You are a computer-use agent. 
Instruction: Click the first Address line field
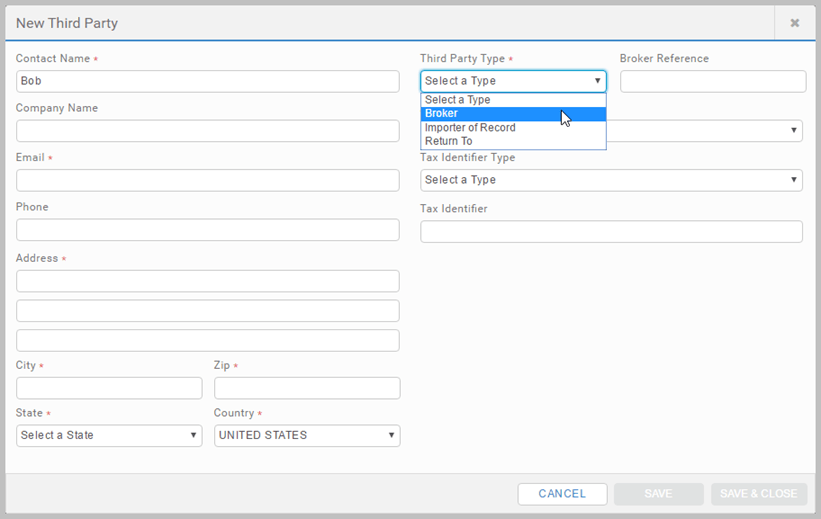point(208,281)
